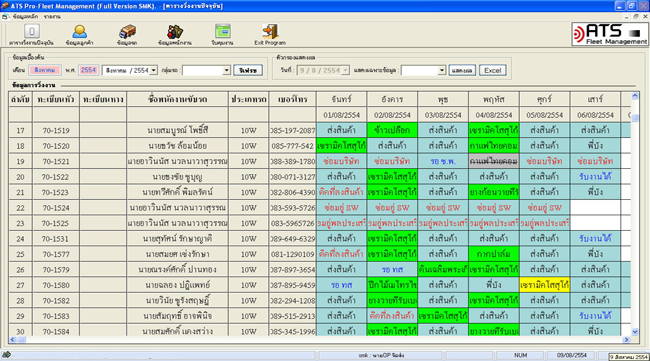Click the green window toolbar icon
The height and width of the screenshot is (361, 650).
click(223, 31)
